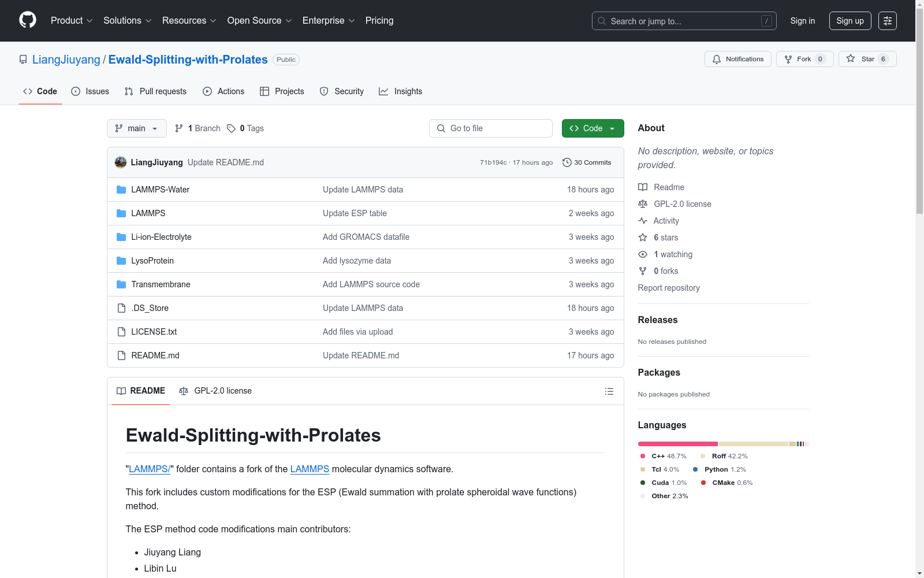Open the green Code dropdown
Screen dimensions: 924x578
click(x=593, y=128)
